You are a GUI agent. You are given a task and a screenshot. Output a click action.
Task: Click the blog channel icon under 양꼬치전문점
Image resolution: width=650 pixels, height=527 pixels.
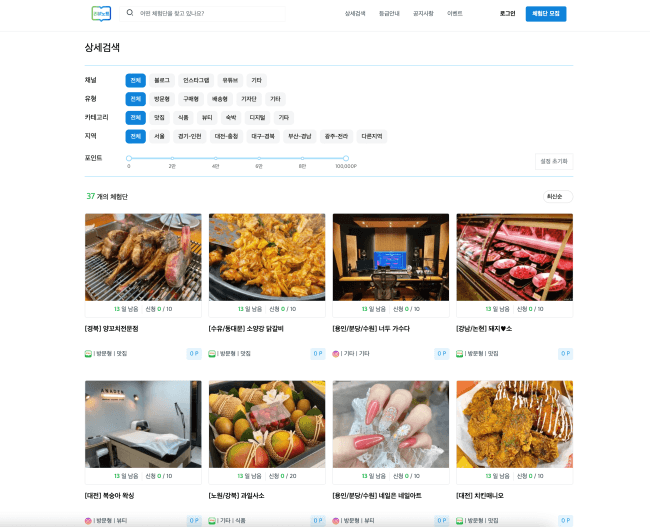coord(88,354)
